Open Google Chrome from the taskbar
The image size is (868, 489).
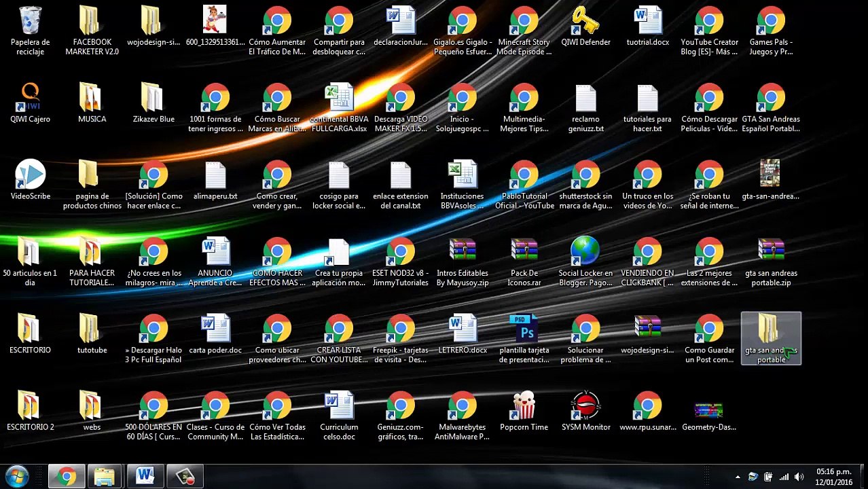coord(67,476)
